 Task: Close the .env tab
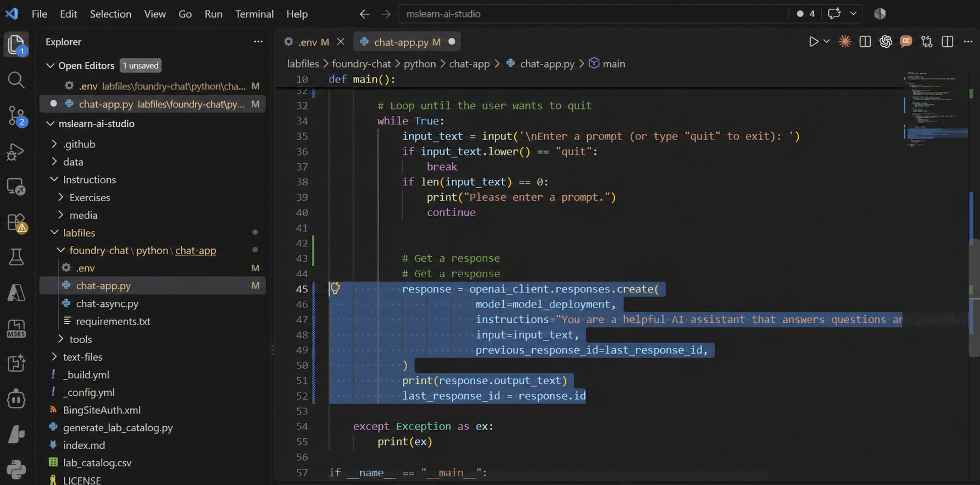(341, 42)
